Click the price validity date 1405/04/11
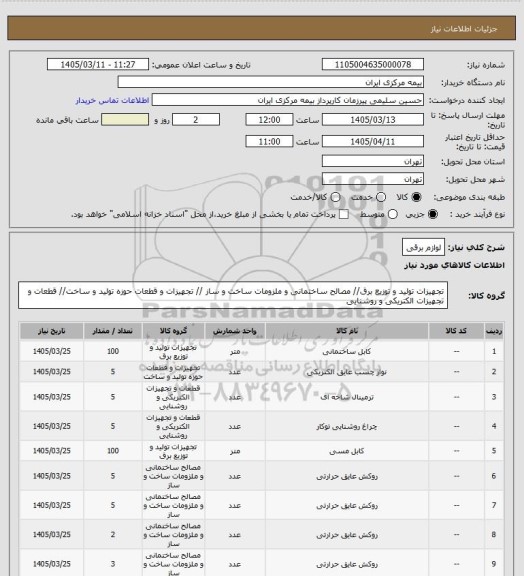 click(373, 141)
